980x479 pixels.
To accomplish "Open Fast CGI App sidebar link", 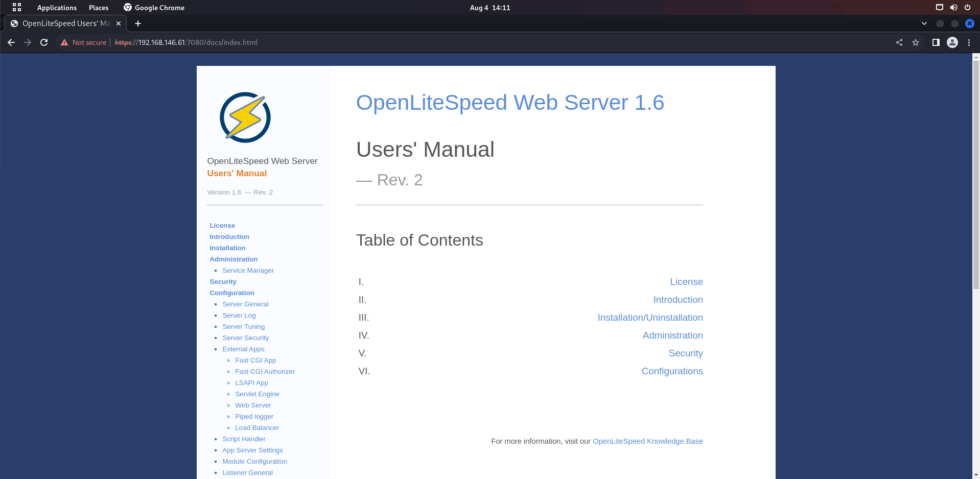I will point(255,360).
